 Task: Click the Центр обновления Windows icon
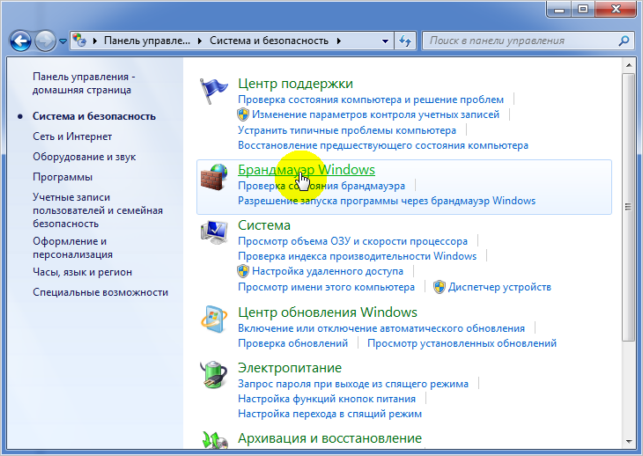214,319
